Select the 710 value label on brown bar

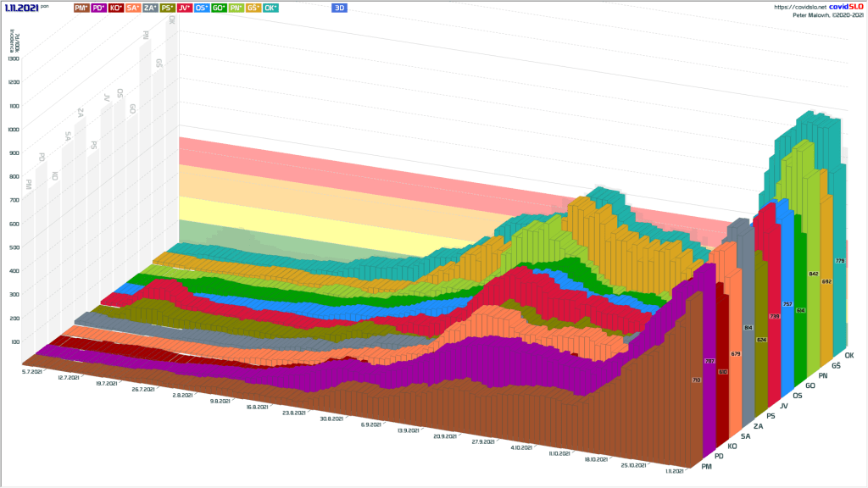(x=697, y=381)
